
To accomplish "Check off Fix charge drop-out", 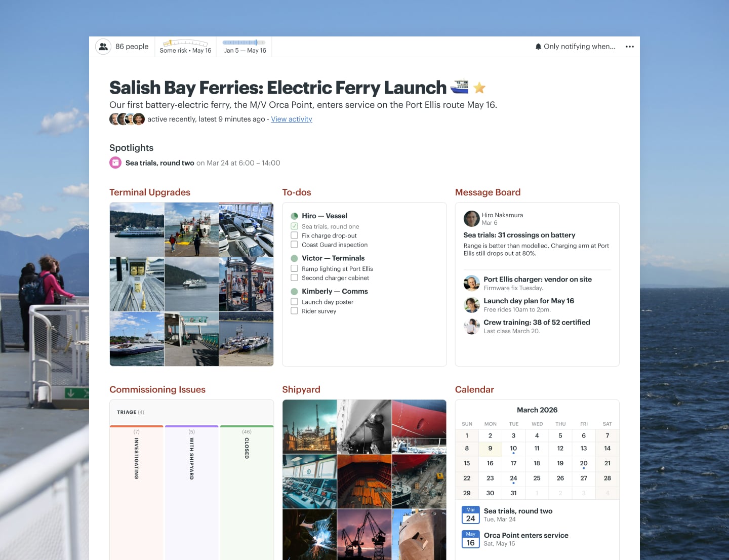I will point(294,235).
